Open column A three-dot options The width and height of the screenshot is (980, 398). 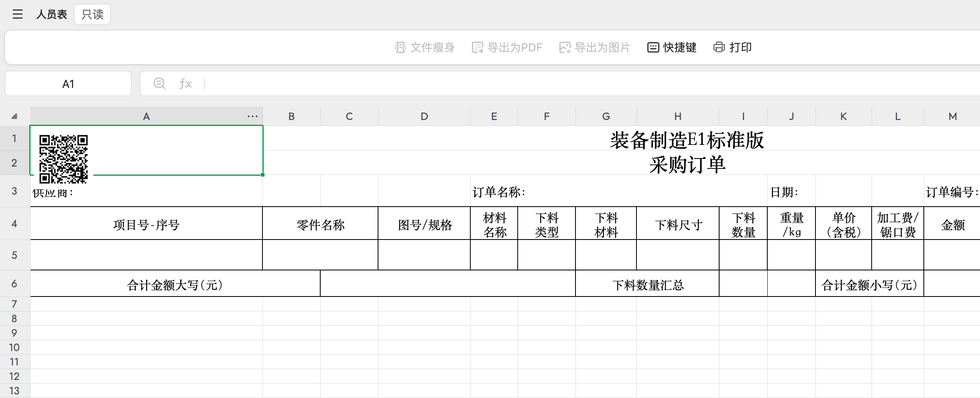[252, 116]
